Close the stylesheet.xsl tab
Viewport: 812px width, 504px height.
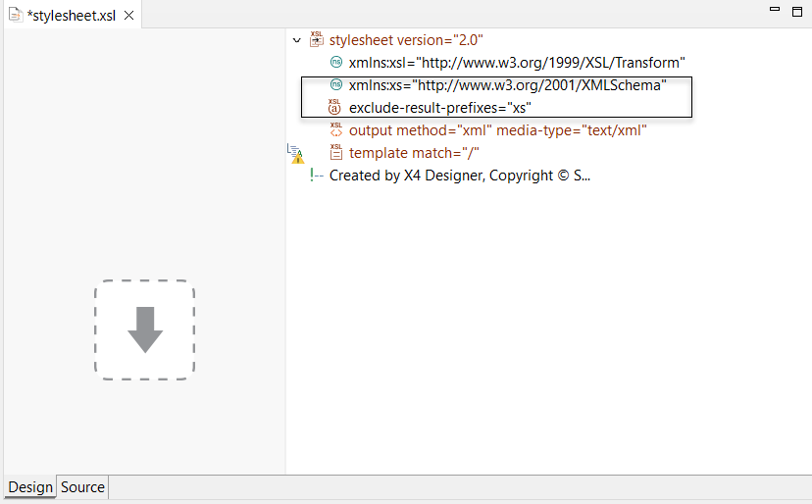point(128,16)
